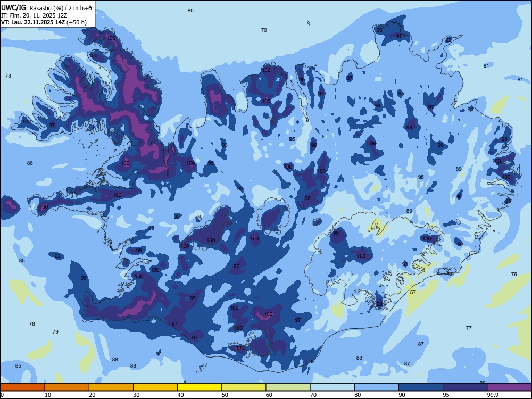The width and height of the screenshot is (532, 399).
Task: Select the map humidity value '76'
Action: click(514, 274)
